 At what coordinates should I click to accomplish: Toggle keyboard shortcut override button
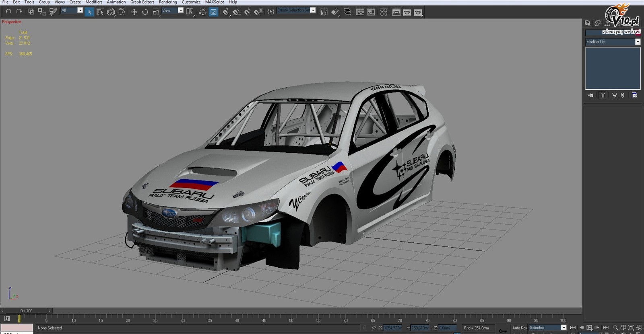click(213, 12)
